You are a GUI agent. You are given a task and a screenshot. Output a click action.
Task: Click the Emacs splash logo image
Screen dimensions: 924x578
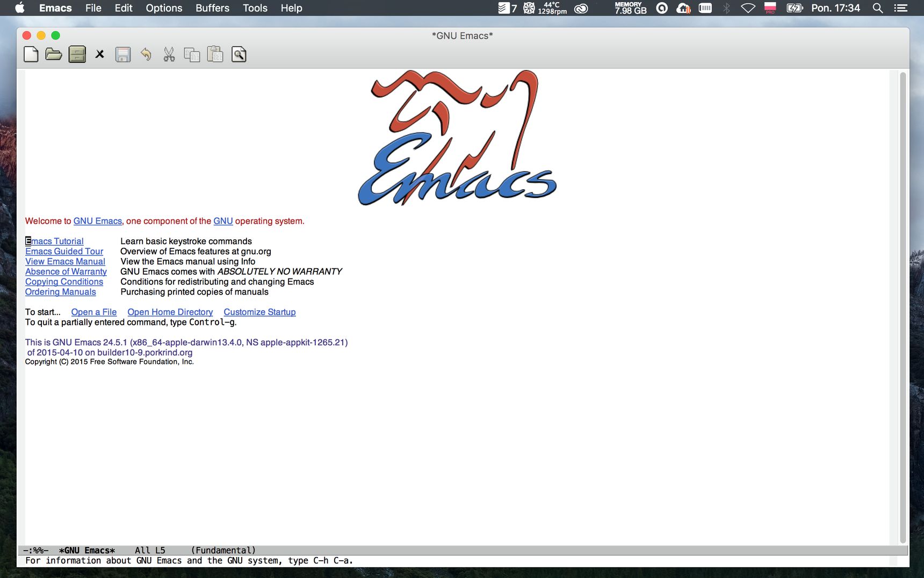tap(457, 138)
